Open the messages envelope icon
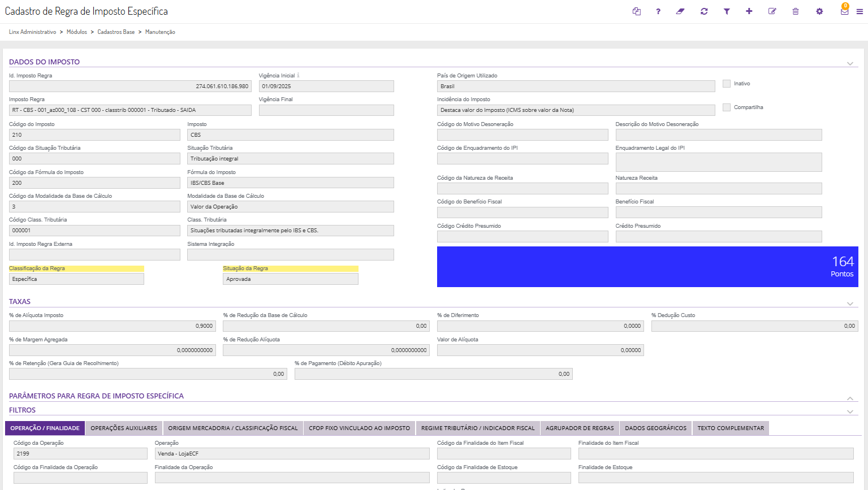The width and height of the screenshot is (868, 490). (844, 11)
